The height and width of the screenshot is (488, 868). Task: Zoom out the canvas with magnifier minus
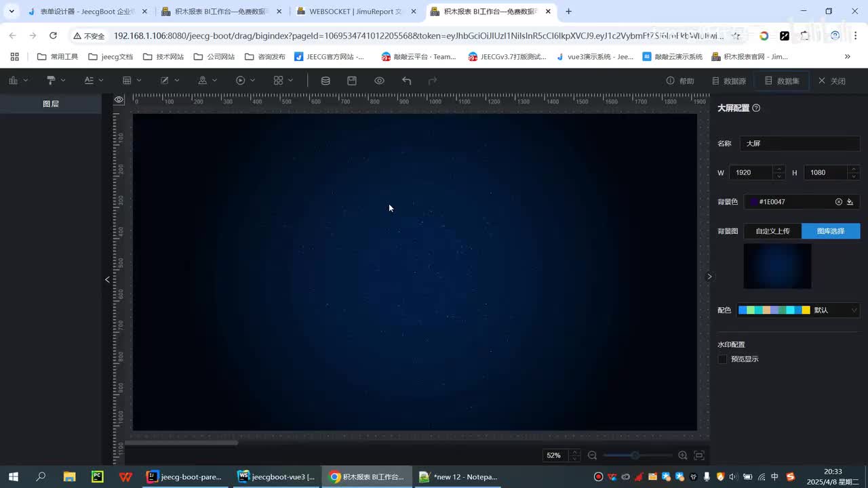pyautogui.click(x=592, y=455)
